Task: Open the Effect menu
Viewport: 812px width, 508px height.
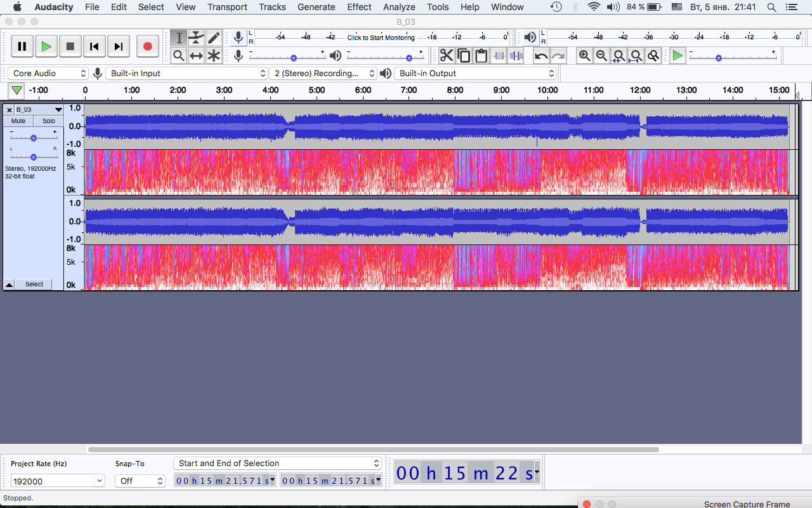Action: point(359,7)
